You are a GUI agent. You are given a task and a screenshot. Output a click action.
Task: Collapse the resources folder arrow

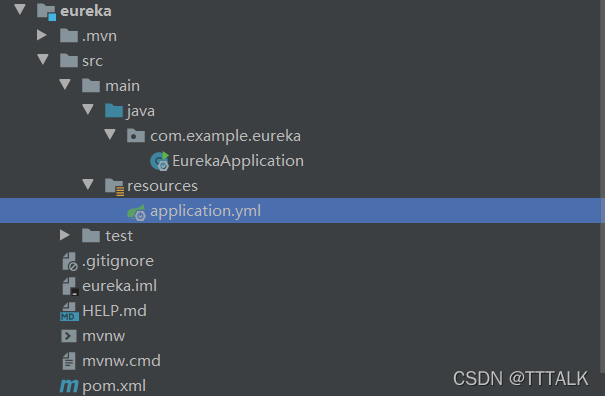[x=88, y=184]
